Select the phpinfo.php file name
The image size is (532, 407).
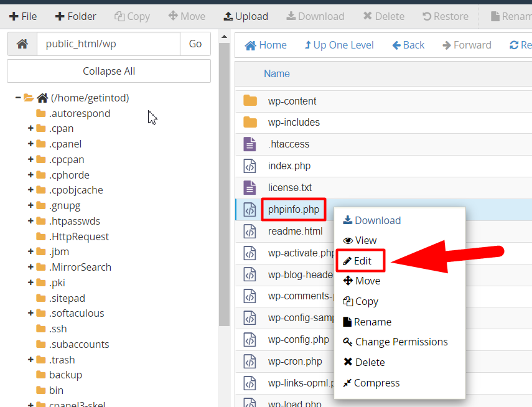point(294,210)
